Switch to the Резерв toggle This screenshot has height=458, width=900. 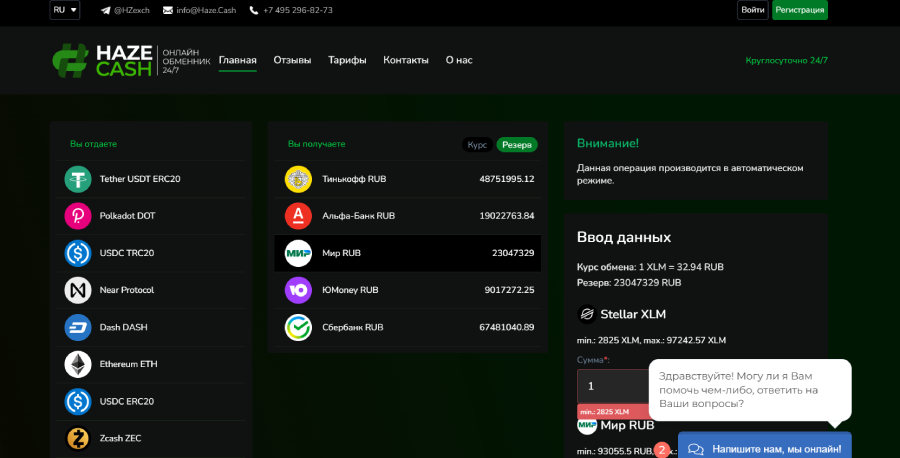[x=517, y=145]
